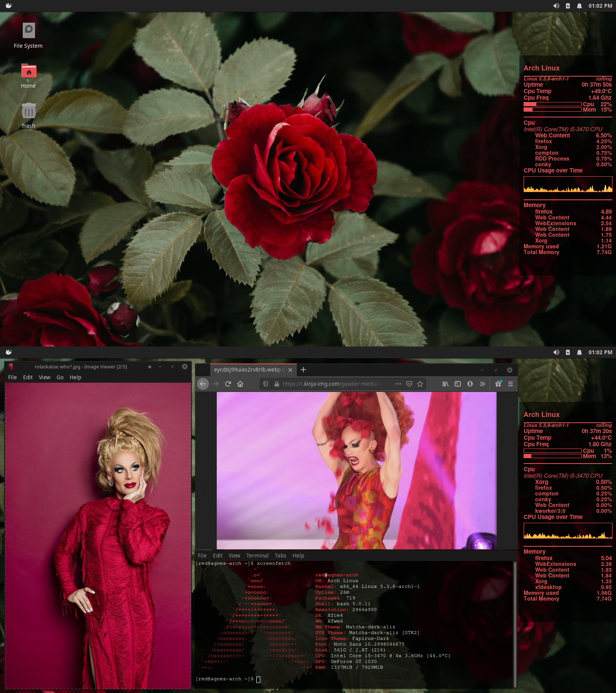Go to the Firefox home page

coord(240,384)
